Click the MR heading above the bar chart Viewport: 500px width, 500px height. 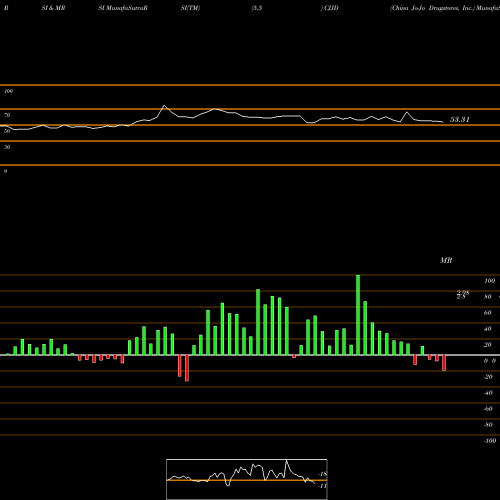point(446,260)
